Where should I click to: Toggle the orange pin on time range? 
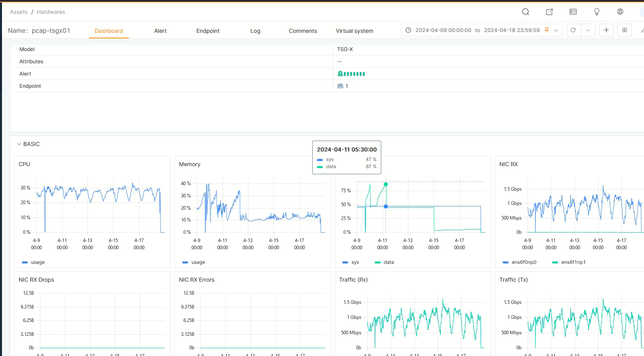[x=547, y=30]
